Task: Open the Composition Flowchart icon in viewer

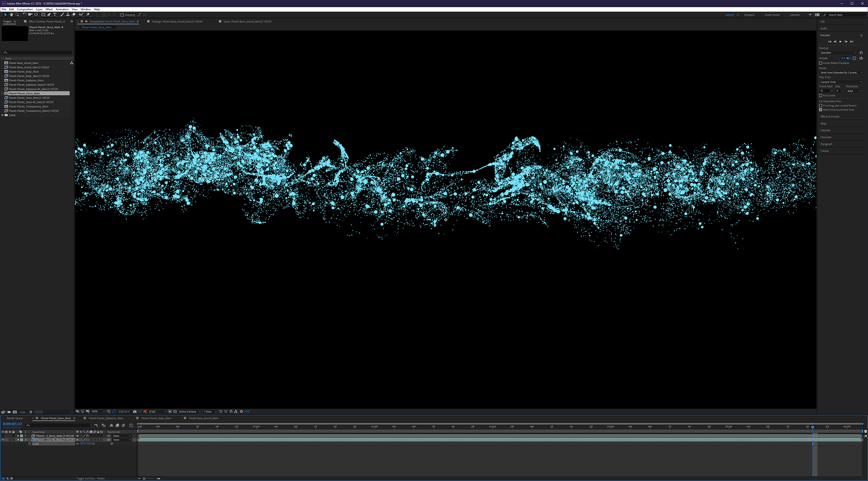Action: (236, 411)
